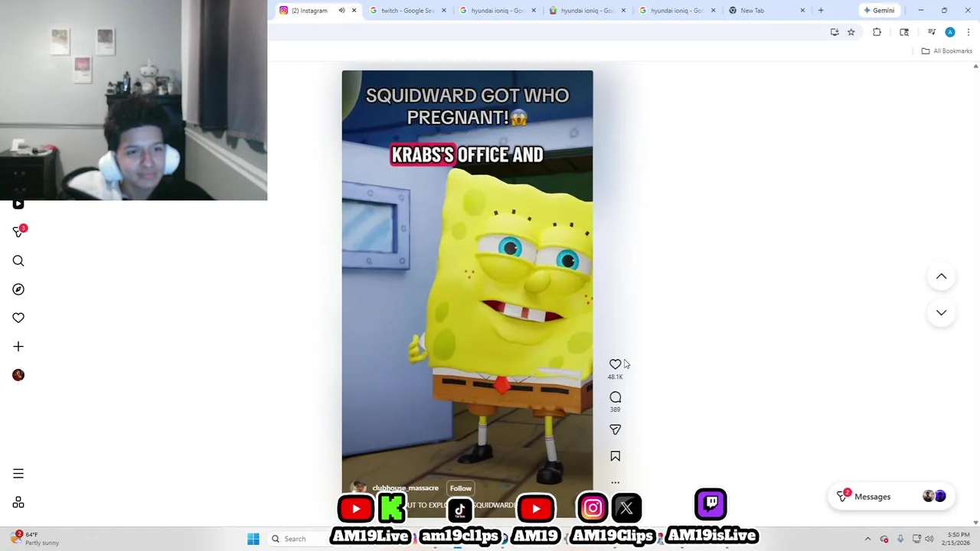Click page scrollbar up arrow
Viewport: 980px width, 551px height.
click(975, 67)
